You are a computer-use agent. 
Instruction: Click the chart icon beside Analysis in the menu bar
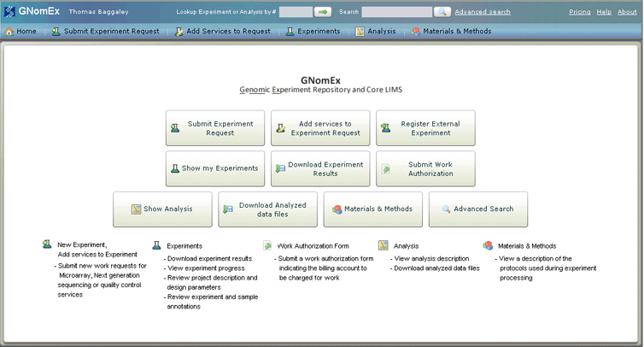point(360,32)
